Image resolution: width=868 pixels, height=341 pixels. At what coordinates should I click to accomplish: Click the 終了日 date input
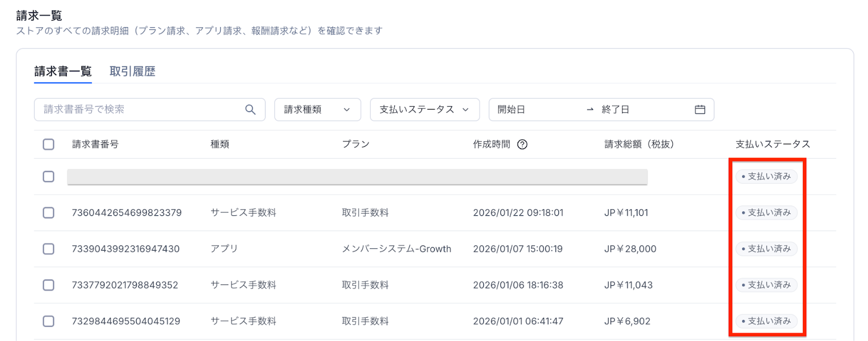[x=640, y=110]
